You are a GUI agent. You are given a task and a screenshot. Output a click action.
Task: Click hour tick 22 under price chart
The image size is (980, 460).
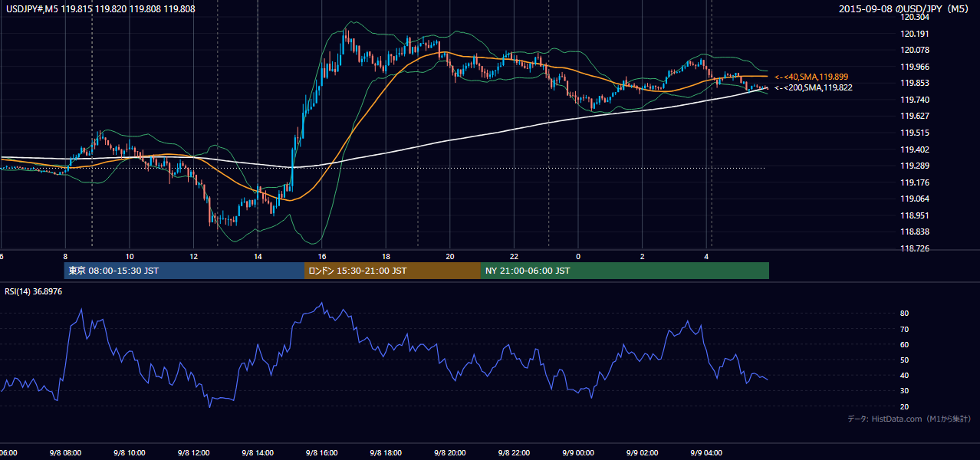tap(514, 256)
